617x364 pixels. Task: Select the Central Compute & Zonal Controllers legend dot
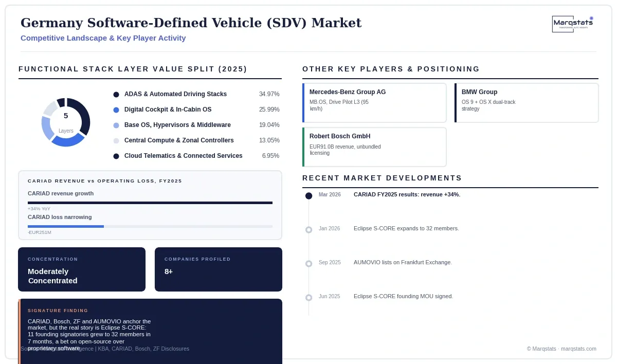[x=116, y=141]
